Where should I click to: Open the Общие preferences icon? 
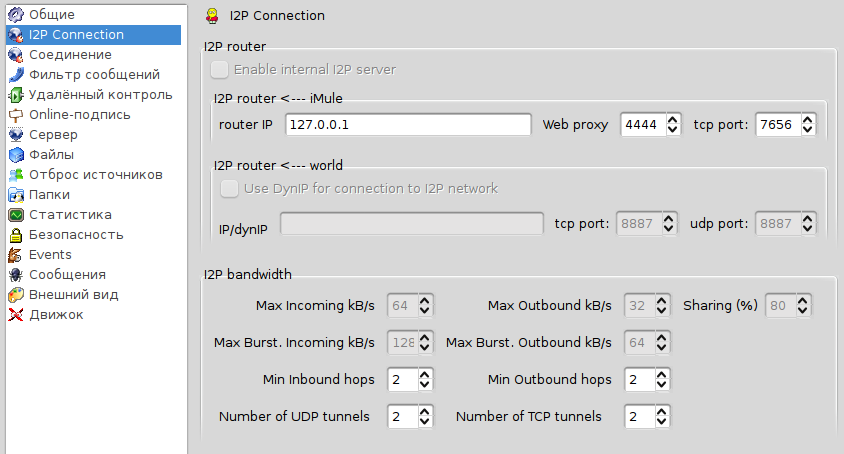coord(16,15)
